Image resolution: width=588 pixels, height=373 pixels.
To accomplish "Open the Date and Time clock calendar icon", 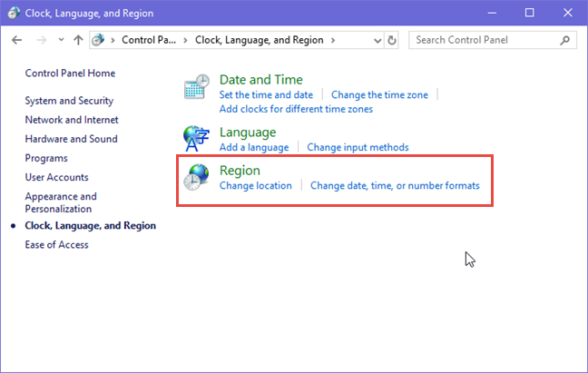I will pos(197,86).
